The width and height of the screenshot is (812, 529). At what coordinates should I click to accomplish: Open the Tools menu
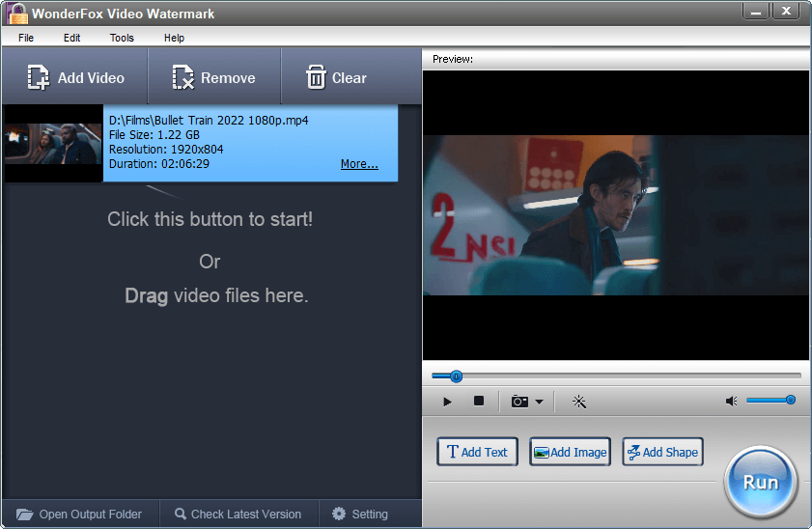(122, 38)
